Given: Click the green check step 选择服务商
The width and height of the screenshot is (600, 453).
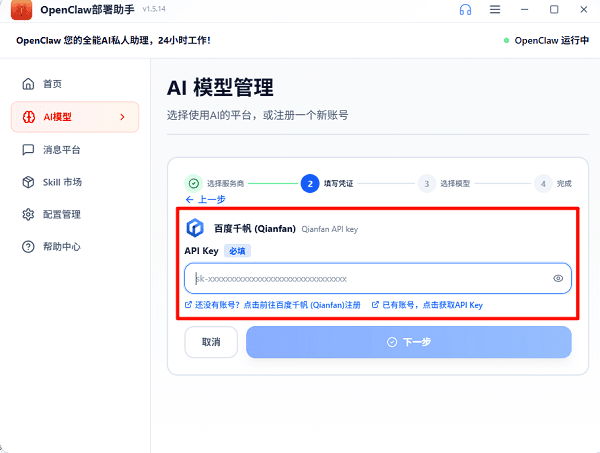Looking at the screenshot, I should pos(194,184).
